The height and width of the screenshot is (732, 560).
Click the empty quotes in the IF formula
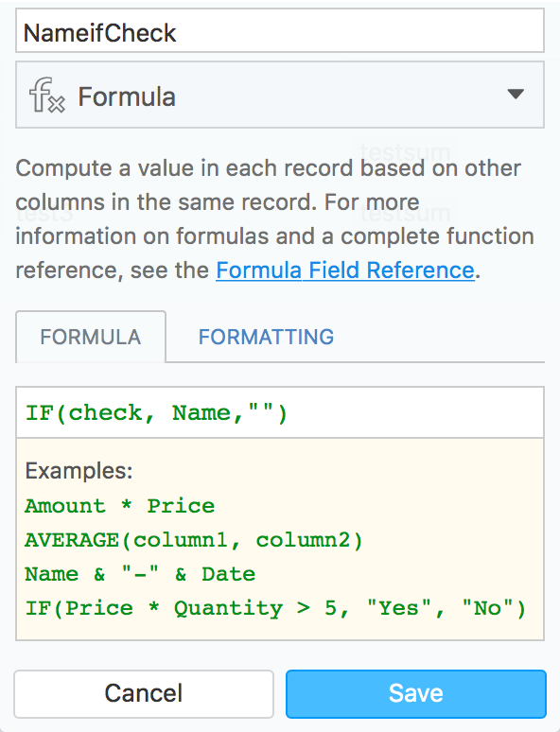pos(261,410)
